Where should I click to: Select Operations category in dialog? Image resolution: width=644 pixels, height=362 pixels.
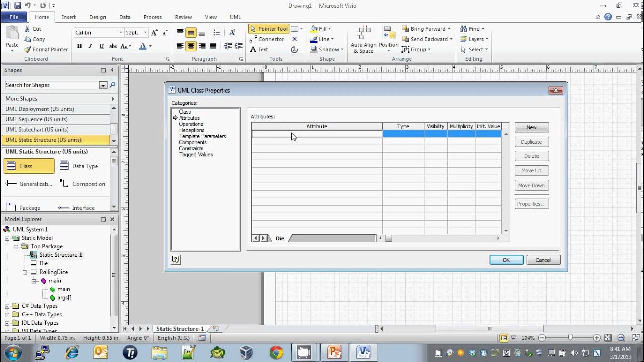pos(191,124)
